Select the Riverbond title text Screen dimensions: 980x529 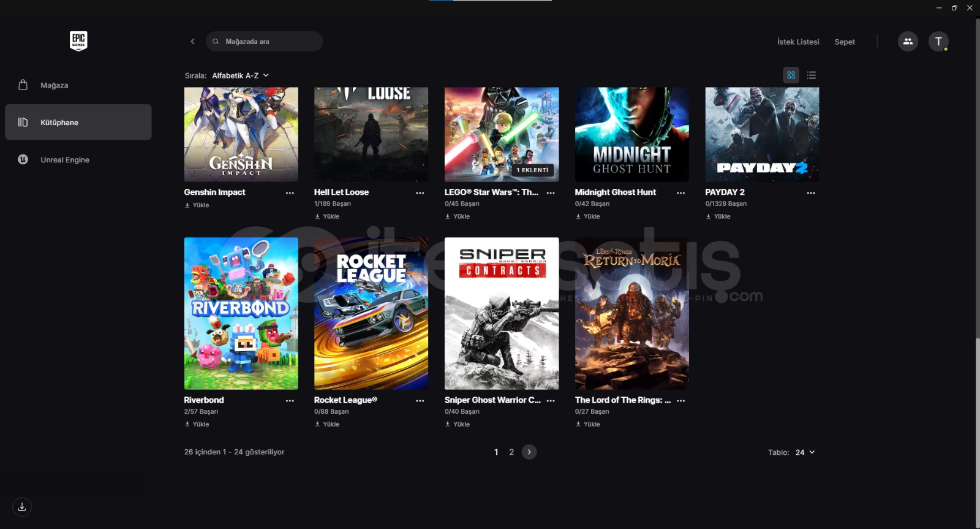204,400
